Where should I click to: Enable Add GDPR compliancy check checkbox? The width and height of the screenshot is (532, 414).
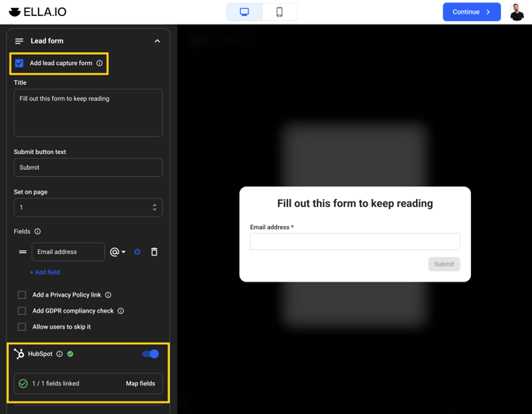point(22,311)
